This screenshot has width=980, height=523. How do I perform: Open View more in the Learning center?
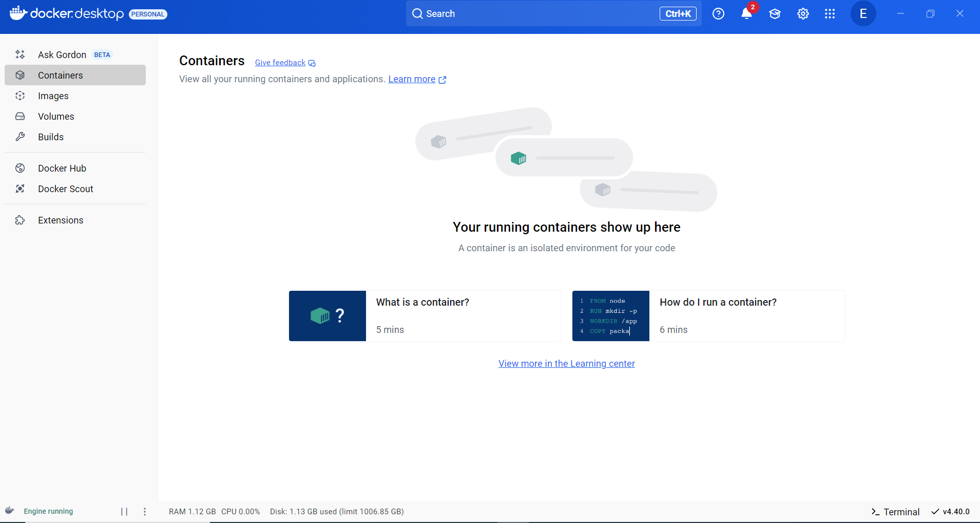coord(567,363)
